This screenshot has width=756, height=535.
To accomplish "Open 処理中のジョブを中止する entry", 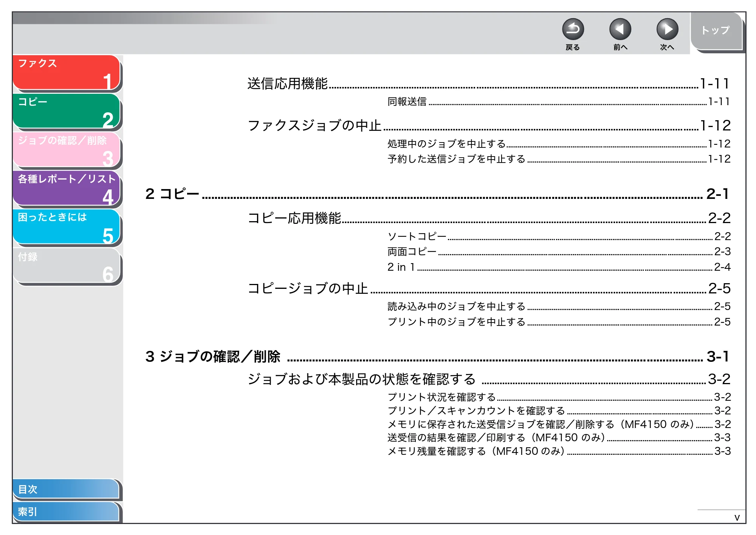I will [x=559, y=144].
